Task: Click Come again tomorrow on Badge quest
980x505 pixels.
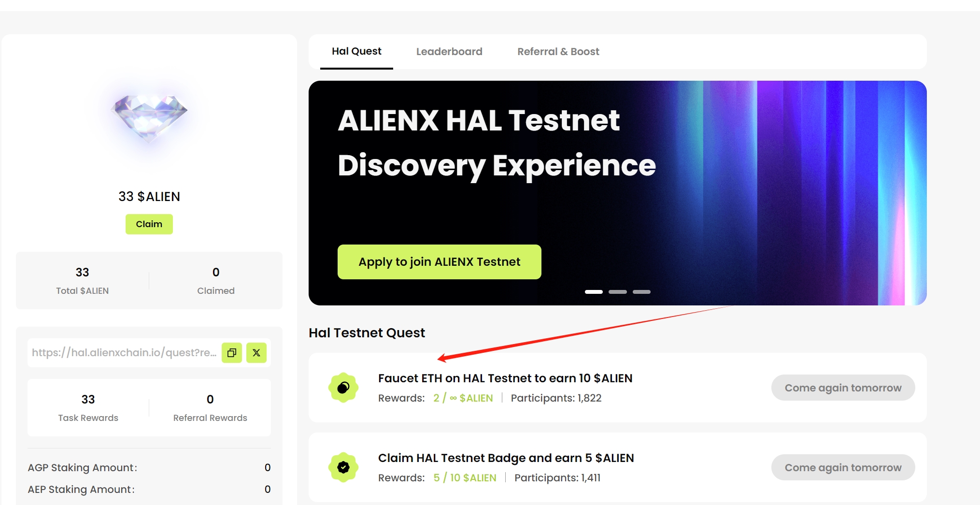Action: [843, 467]
